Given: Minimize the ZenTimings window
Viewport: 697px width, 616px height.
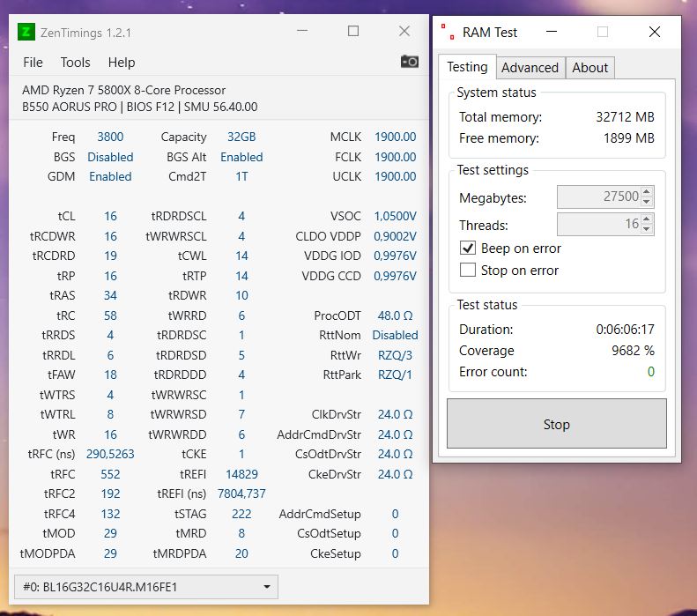Looking at the screenshot, I should (x=302, y=31).
